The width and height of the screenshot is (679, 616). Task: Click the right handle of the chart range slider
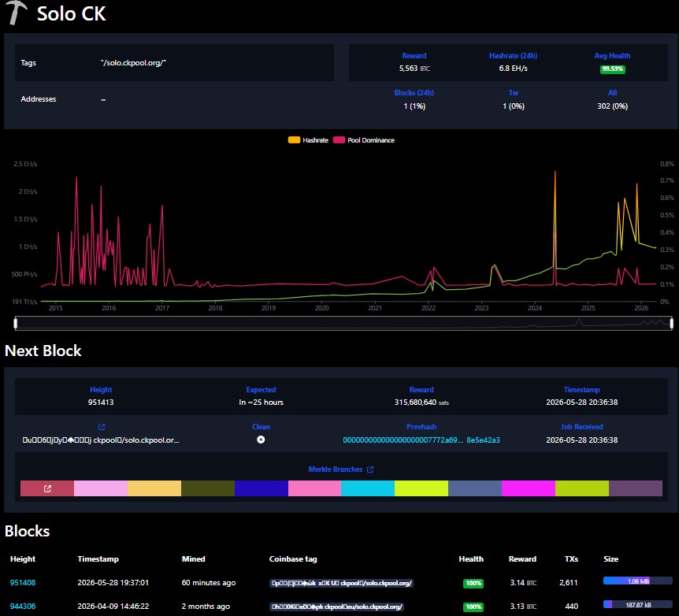tap(672, 323)
